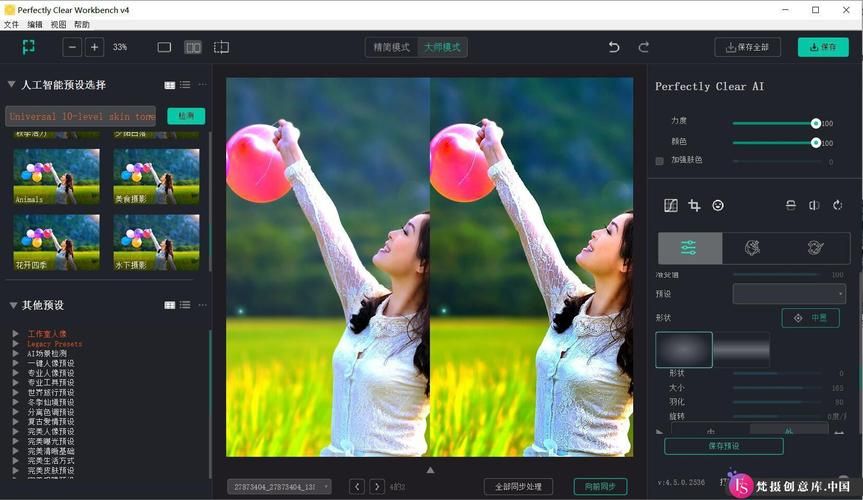Viewport: 863px width, 500px height.
Task: Enable the 加强肤色 checkbox
Action: (x=659, y=161)
